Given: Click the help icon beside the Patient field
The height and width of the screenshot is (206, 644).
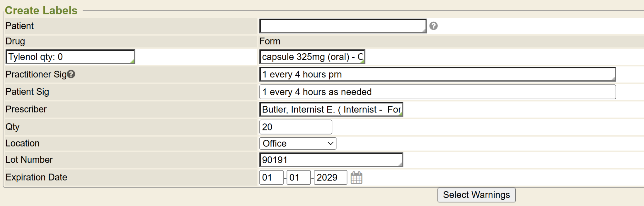Looking at the screenshot, I should click(433, 26).
